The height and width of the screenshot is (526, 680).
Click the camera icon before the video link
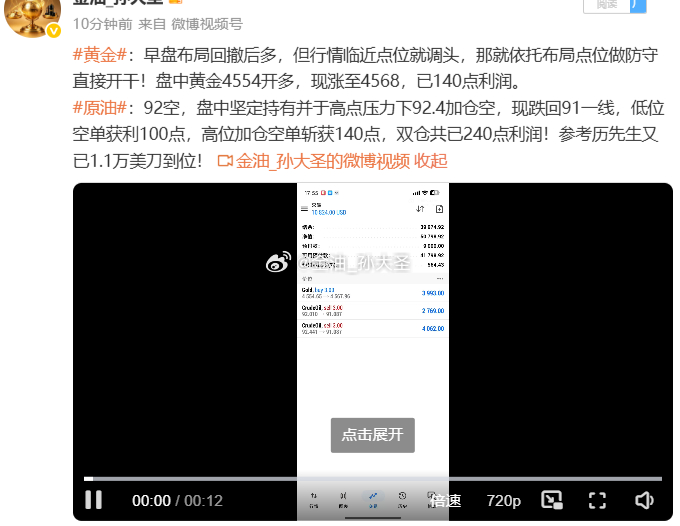coord(225,161)
